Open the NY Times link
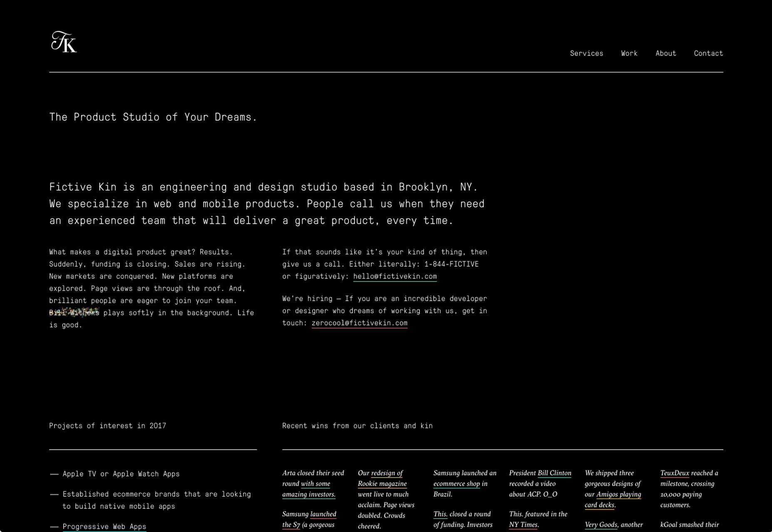 (523, 525)
